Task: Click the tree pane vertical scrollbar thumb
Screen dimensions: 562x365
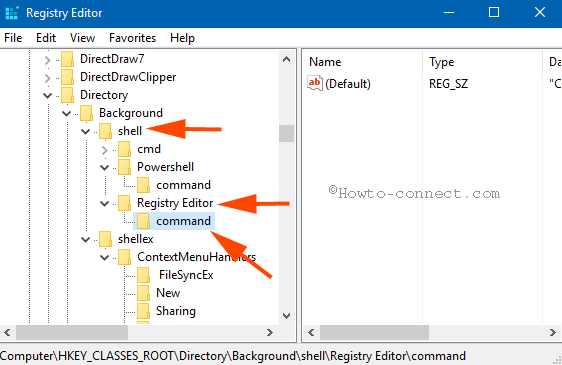Action: coord(286,133)
